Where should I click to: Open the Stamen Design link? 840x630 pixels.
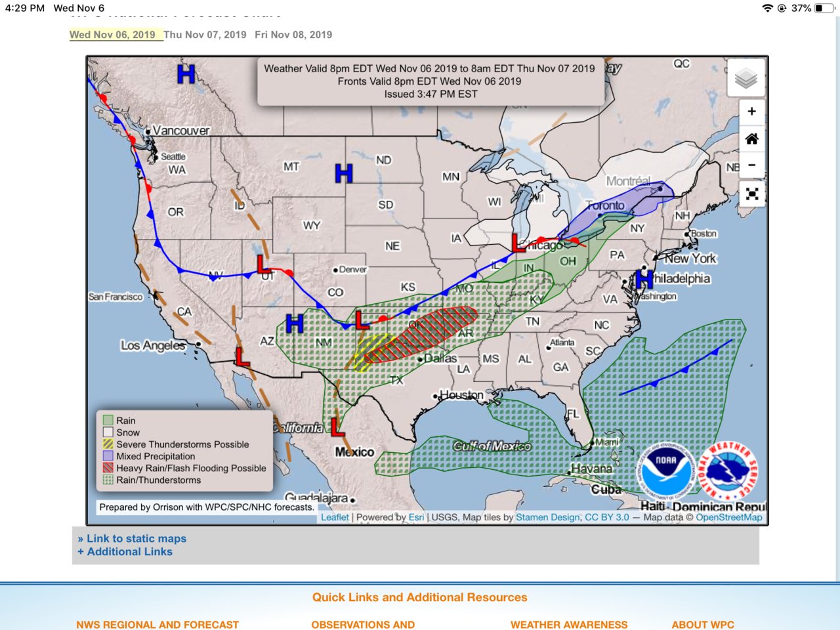548,517
